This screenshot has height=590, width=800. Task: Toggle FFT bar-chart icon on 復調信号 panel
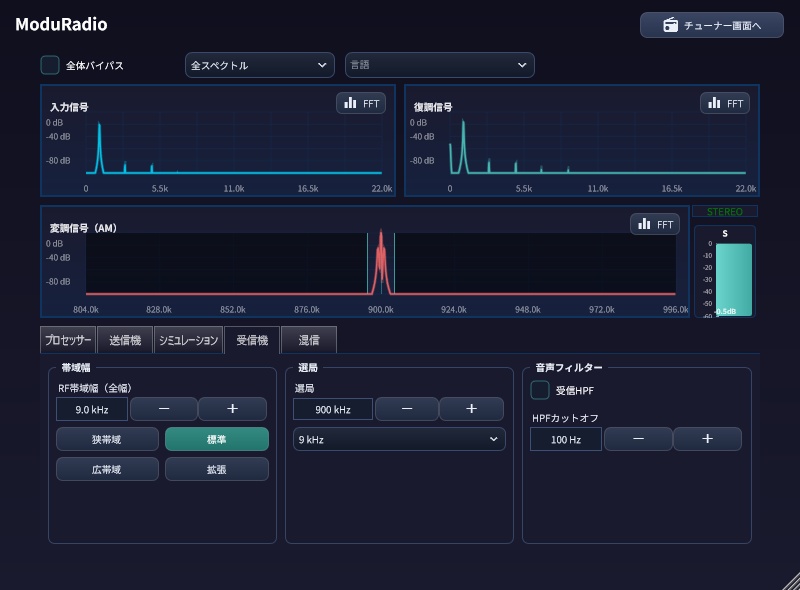(x=714, y=104)
